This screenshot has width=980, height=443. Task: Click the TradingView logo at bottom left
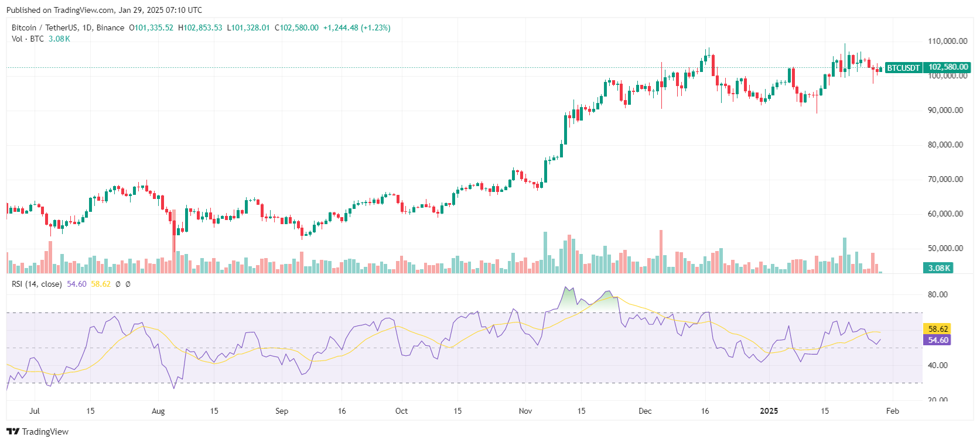(37, 432)
